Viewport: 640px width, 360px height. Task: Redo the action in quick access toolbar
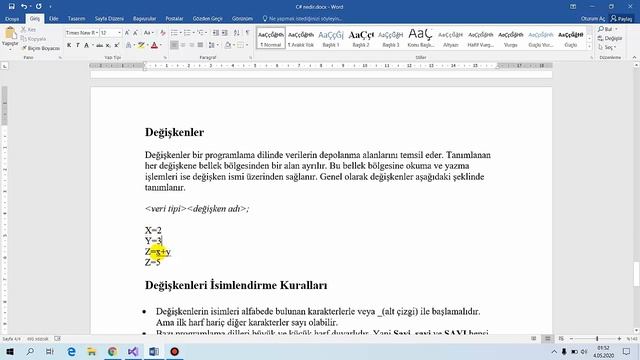[x=38, y=7]
